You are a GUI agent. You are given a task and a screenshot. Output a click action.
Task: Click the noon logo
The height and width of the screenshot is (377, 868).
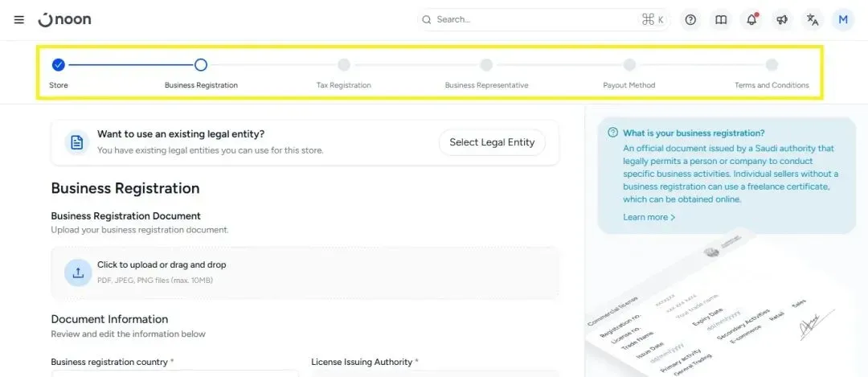65,20
